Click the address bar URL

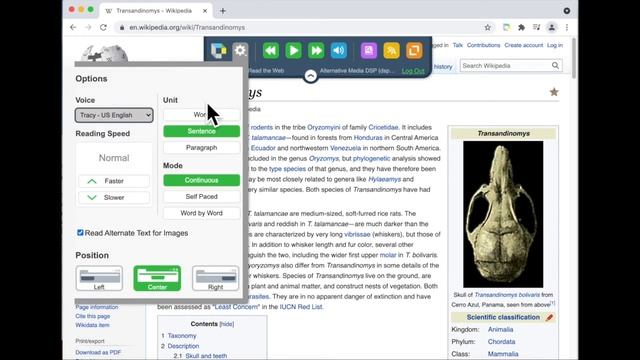coord(187,27)
